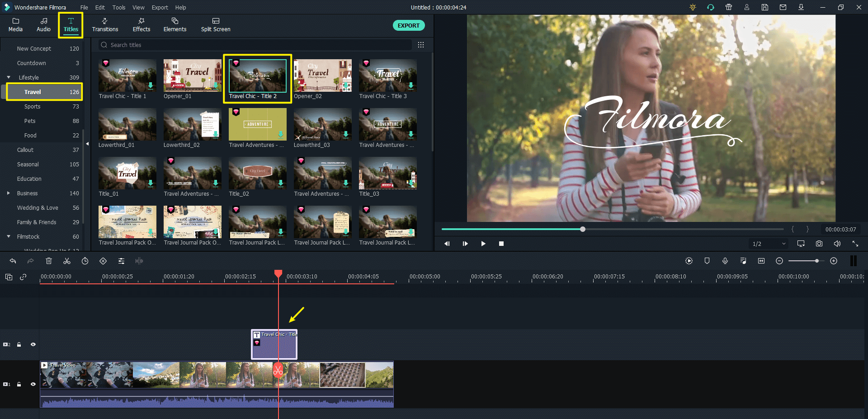
Task: Open the audio mixer icon
Action: [743, 261]
